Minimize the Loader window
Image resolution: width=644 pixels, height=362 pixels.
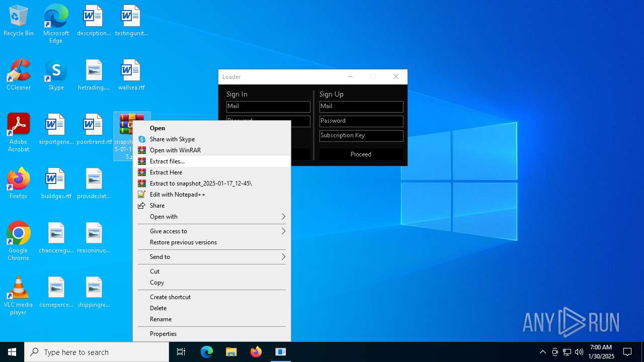tap(350, 77)
